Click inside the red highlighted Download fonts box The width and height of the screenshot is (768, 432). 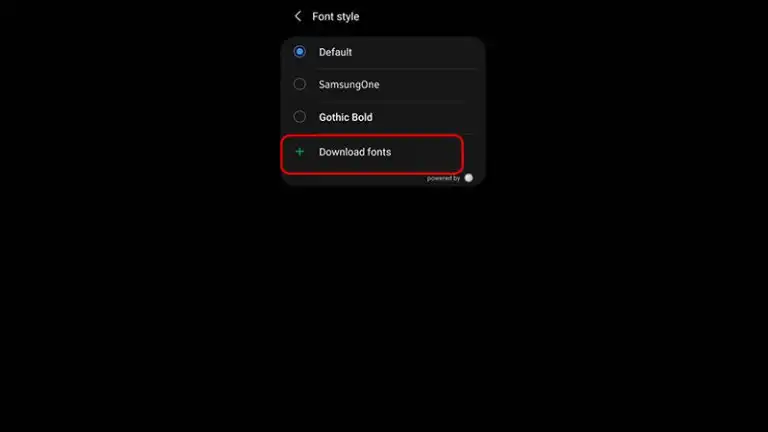point(372,154)
